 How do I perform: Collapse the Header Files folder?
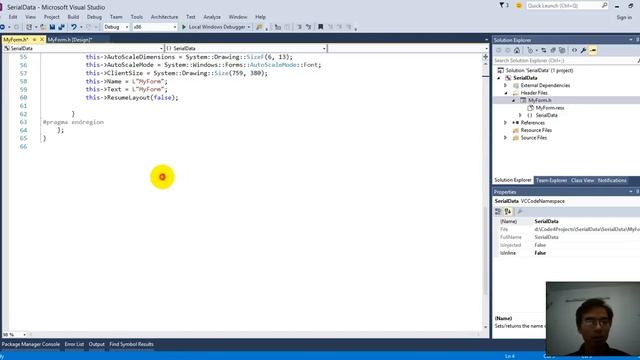[506, 93]
